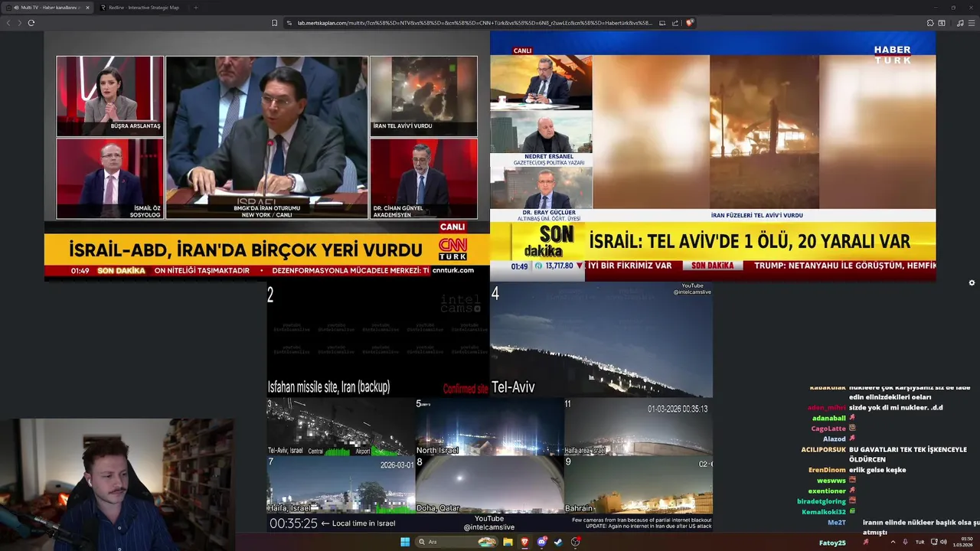Open Discord from the taskbar
The height and width of the screenshot is (551, 980).
(542, 542)
